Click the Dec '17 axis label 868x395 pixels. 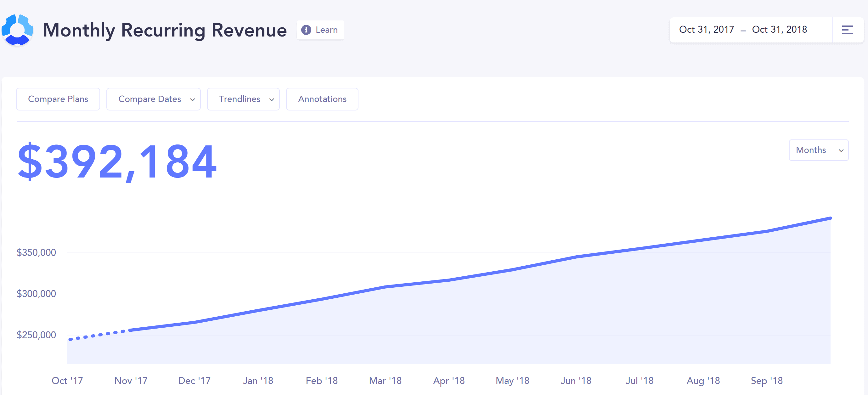click(x=194, y=381)
